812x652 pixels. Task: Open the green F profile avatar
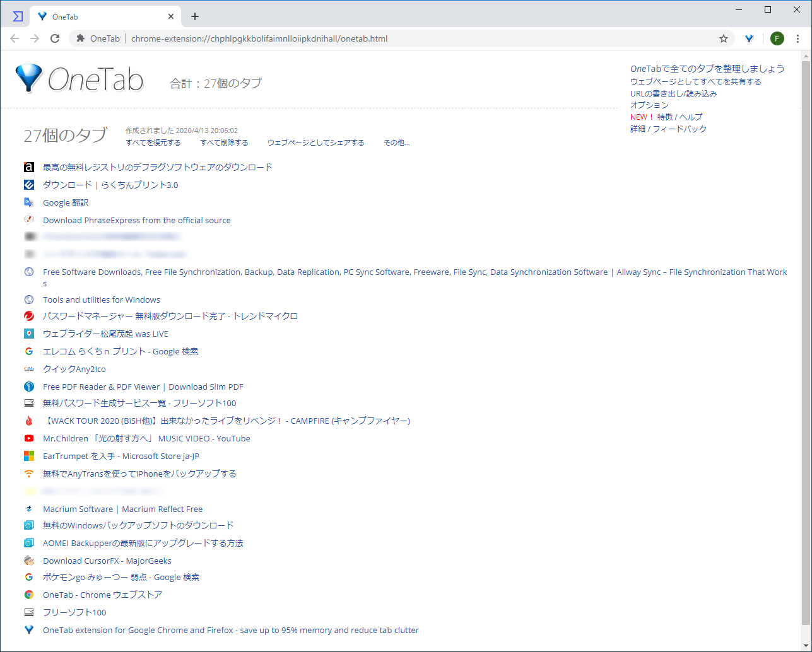point(777,38)
